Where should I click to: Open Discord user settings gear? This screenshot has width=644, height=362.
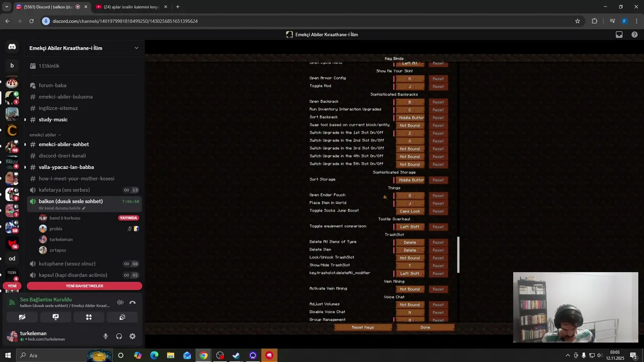132,336
